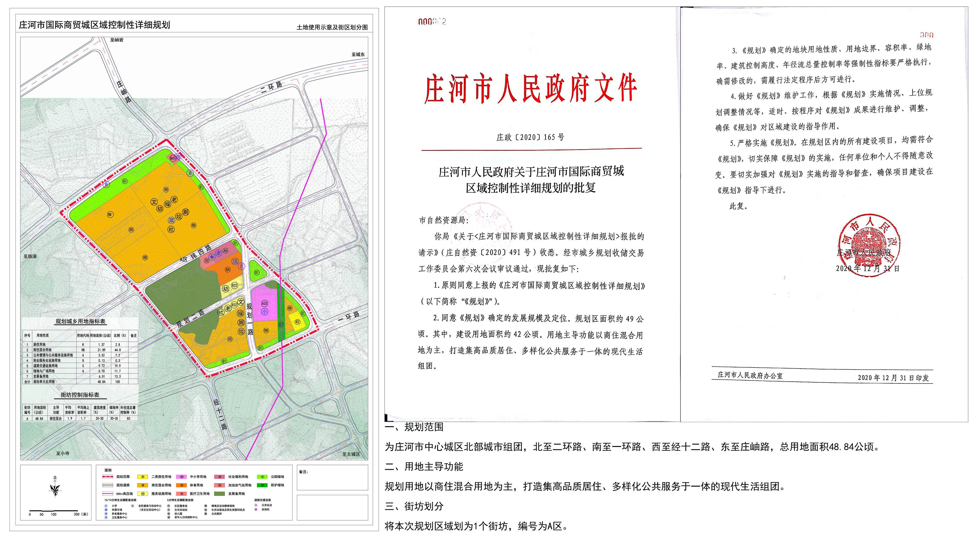Click the 83 runoff control rate cell
The height and width of the screenshot is (539, 980).
(x=129, y=418)
